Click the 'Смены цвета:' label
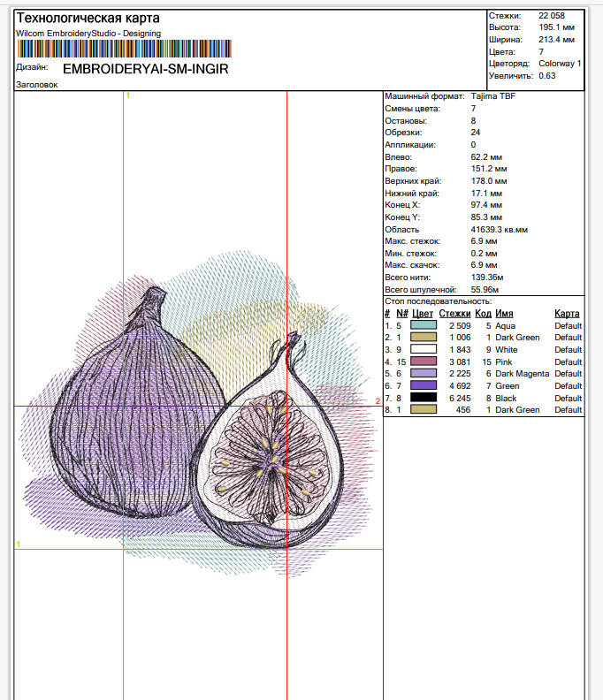Image resolution: width=603 pixels, height=700 pixels. (412, 109)
